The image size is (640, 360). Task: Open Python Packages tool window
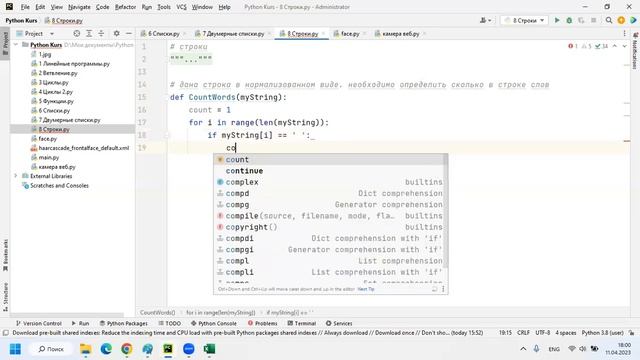[x=124, y=323]
